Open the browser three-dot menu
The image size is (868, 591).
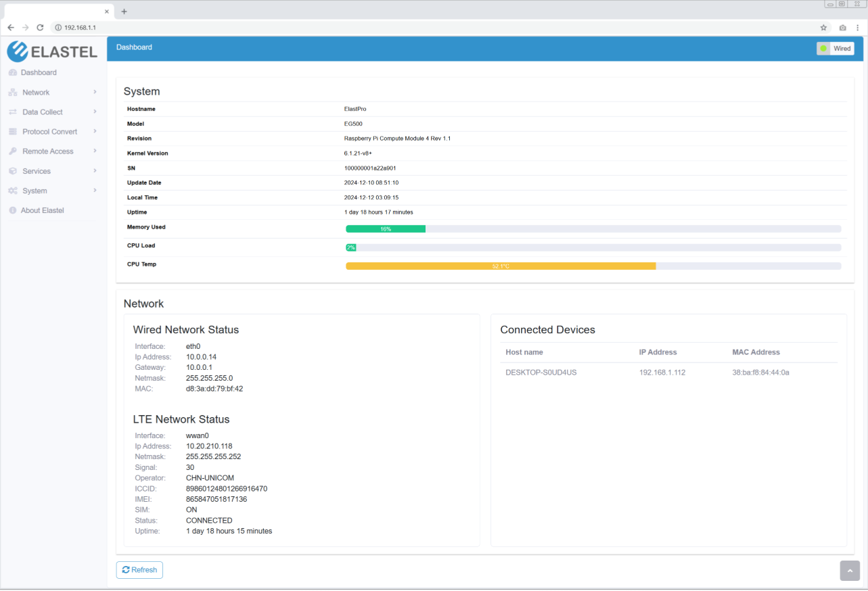pos(857,28)
